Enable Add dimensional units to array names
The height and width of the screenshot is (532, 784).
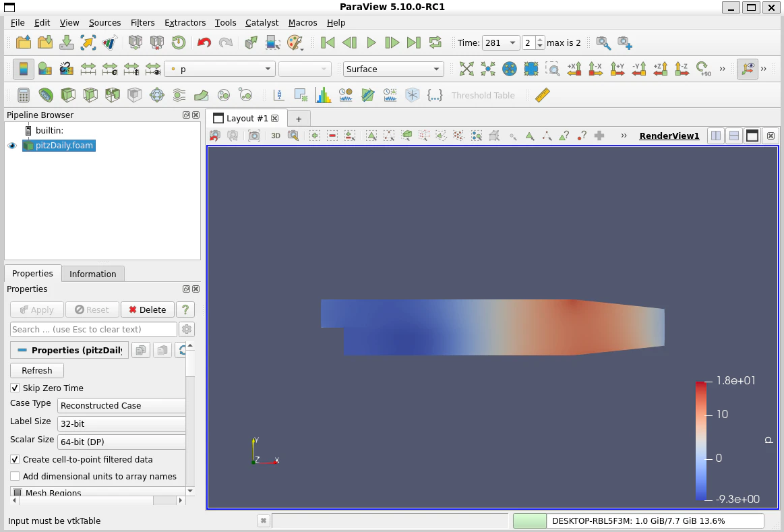click(x=15, y=477)
